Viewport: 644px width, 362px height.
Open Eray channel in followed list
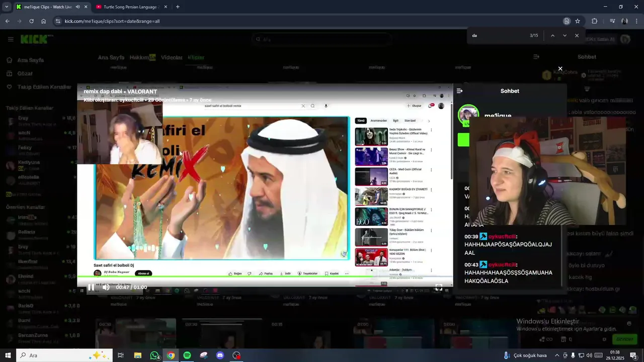(40, 121)
